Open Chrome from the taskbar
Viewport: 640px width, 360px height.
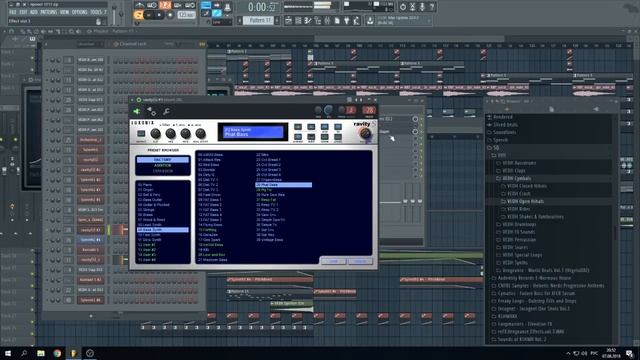[57, 353]
